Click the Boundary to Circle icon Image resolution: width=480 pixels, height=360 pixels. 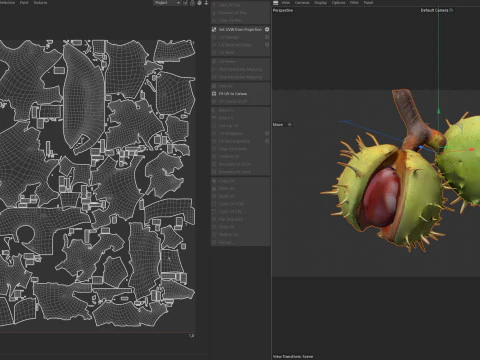(214, 164)
